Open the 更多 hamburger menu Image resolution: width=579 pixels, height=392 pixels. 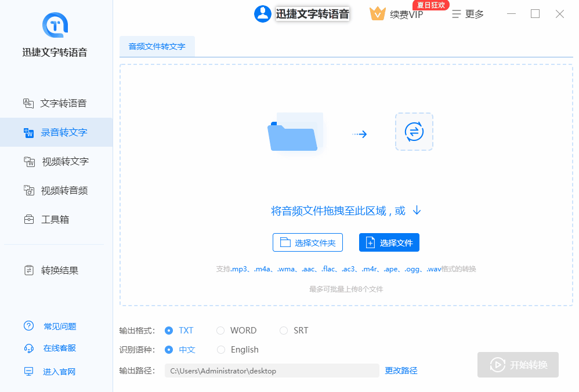pyautogui.click(x=468, y=14)
